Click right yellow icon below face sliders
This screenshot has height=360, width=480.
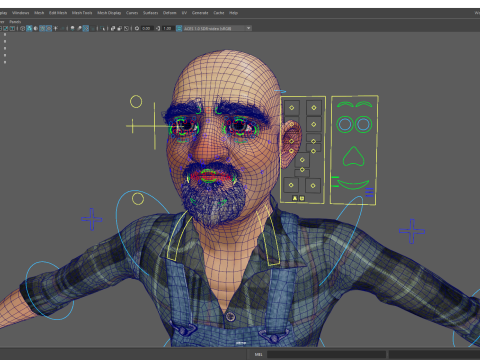pos(302,198)
